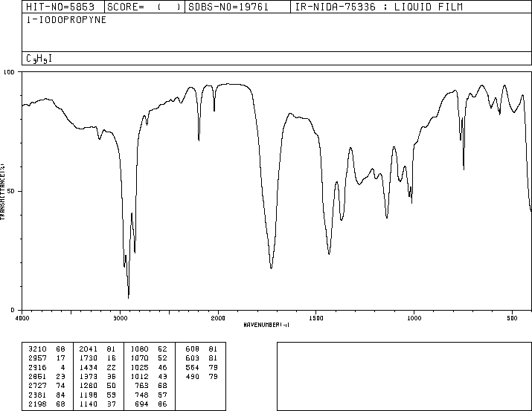Select the 2000 tick label on the x-axis
Image resolution: width=532 pixels, height=411 pixels.
218,318
